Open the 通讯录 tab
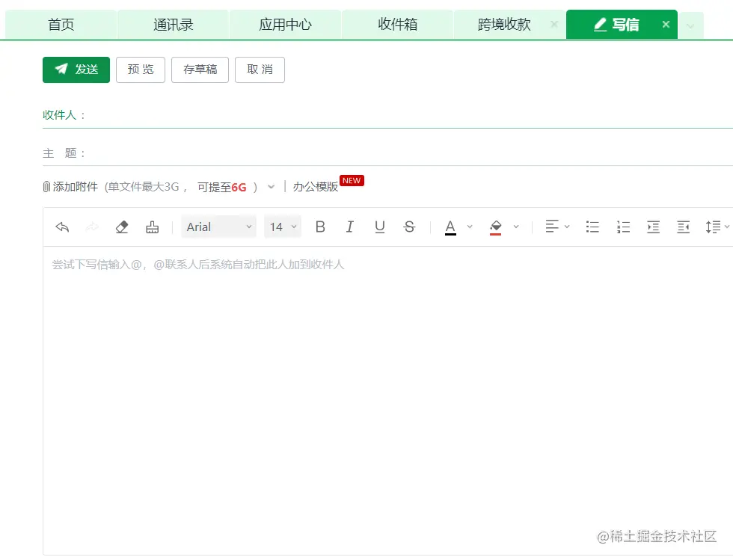The width and height of the screenshot is (733, 560). [173, 23]
